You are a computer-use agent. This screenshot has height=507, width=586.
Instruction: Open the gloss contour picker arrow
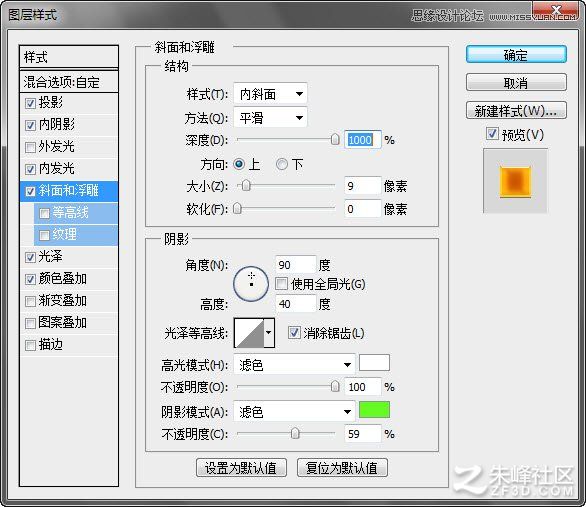269,333
